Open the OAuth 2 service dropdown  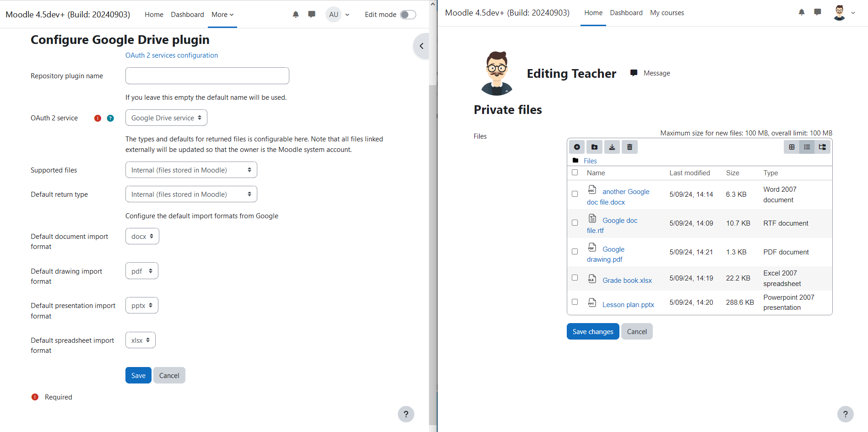166,118
